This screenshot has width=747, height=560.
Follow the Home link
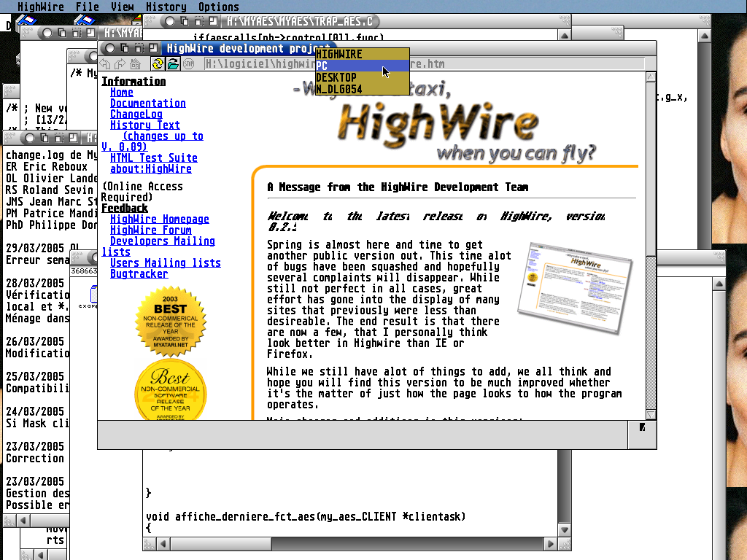point(122,93)
